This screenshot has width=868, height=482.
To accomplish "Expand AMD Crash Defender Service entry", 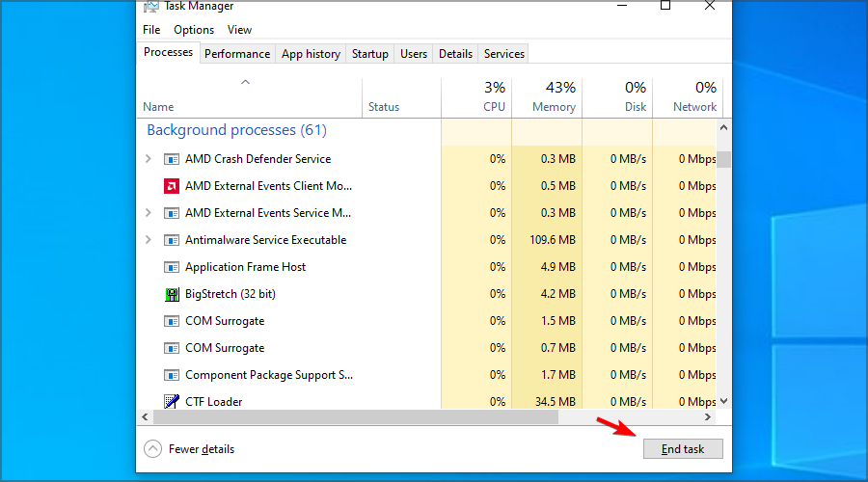I will click(148, 159).
